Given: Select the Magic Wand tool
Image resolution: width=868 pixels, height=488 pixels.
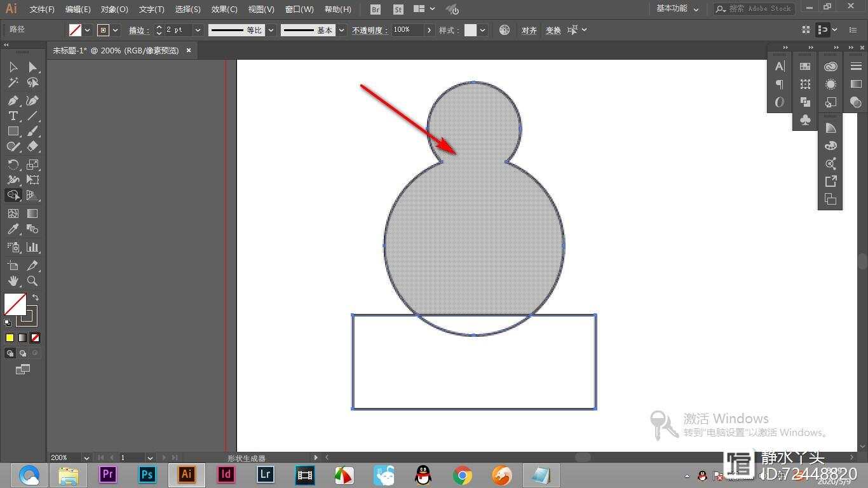Looking at the screenshot, I should (13, 83).
